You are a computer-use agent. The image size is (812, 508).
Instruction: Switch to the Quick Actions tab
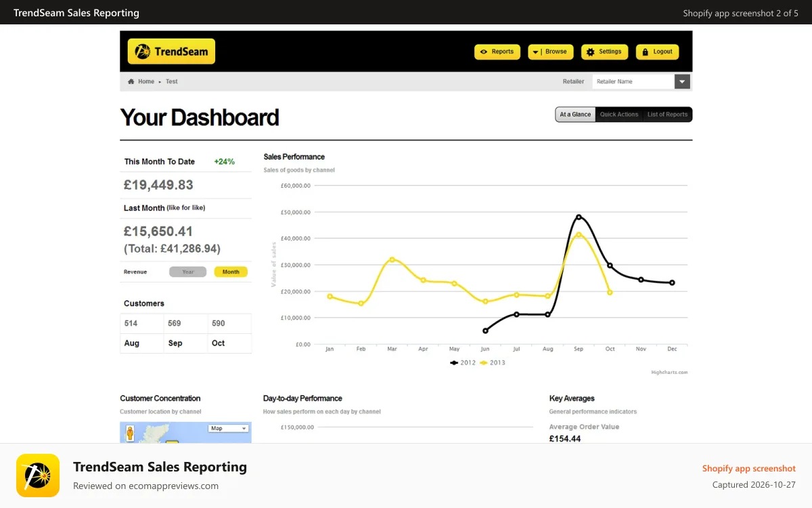tap(619, 114)
